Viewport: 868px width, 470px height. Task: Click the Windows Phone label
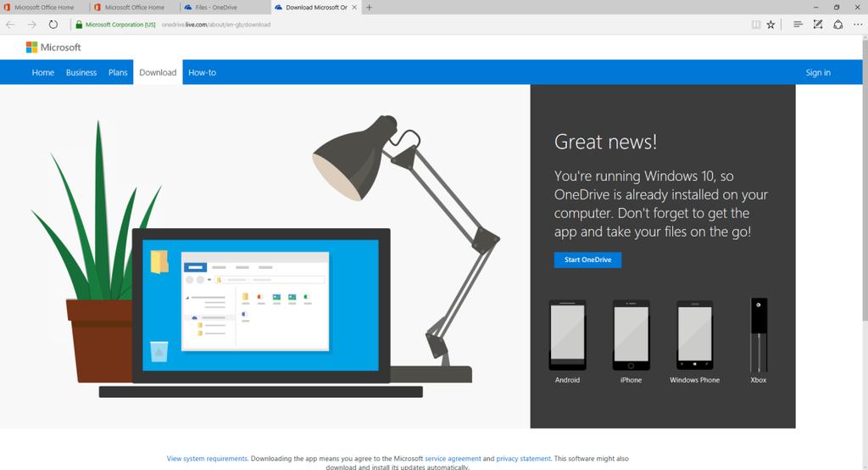(x=695, y=380)
